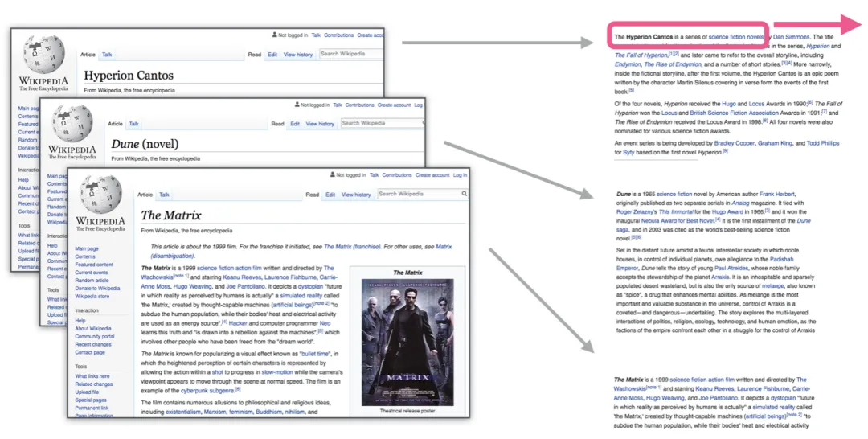Screen dimensions: 868x439
Task: Open Edit tab in Hyperion Cantos window
Action: click(x=272, y=55)
